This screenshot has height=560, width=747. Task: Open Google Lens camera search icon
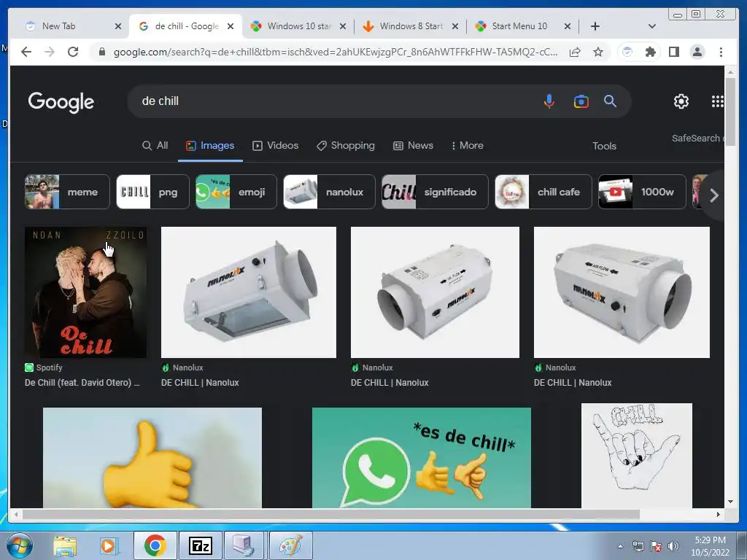tap(581, 101)
